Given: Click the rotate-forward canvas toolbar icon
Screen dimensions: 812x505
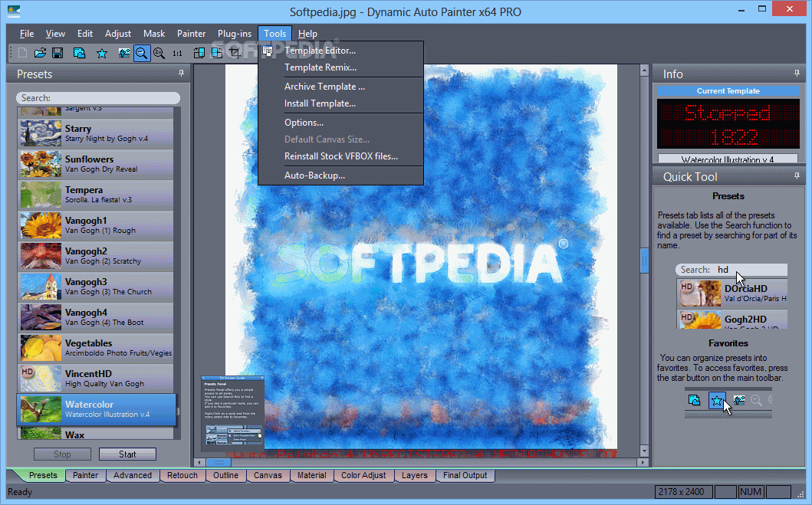Looking at the screenshot, I should [x=199, y=53].
